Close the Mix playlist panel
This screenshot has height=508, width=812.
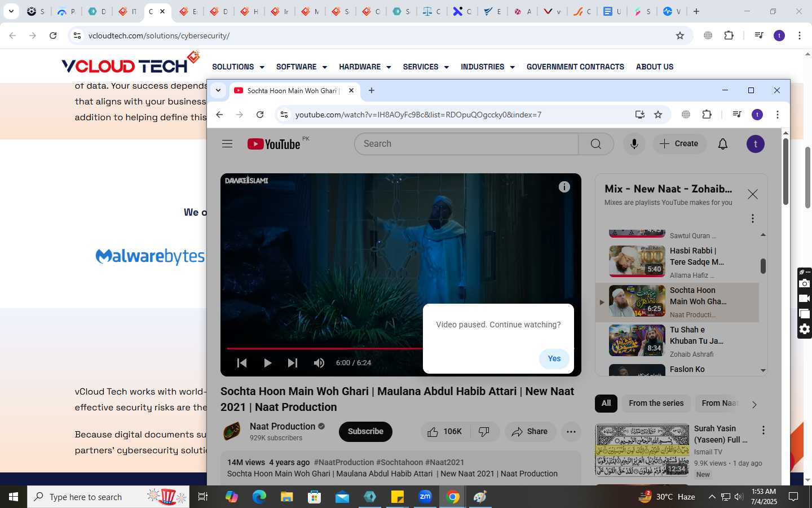pos(753,194)
